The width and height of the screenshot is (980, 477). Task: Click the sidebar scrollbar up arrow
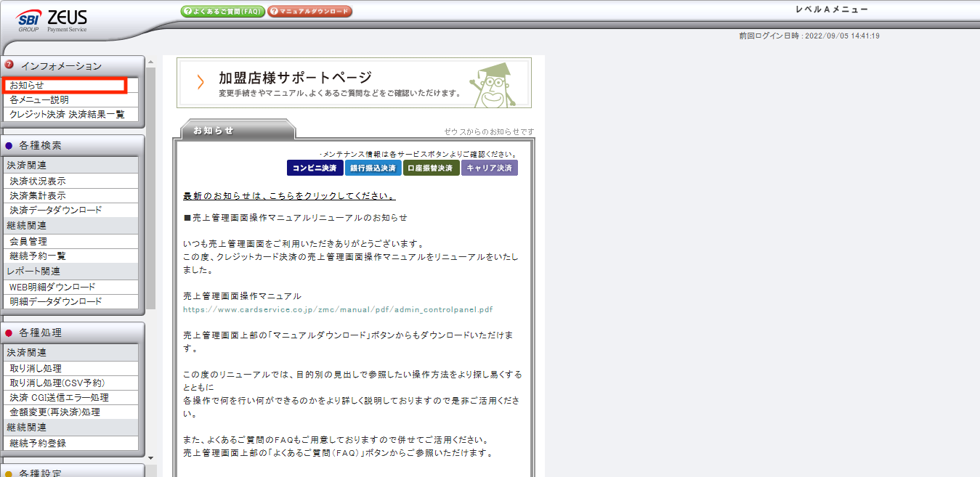pos(151,60)
